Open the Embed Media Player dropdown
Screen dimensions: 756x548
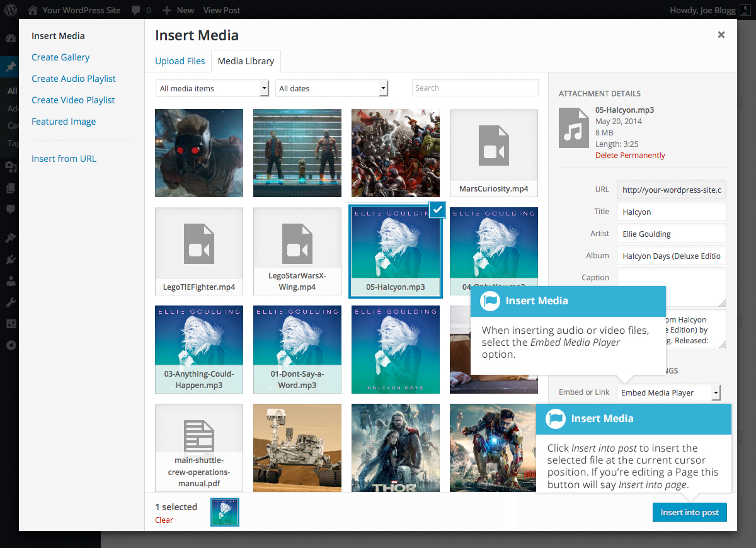669,392
